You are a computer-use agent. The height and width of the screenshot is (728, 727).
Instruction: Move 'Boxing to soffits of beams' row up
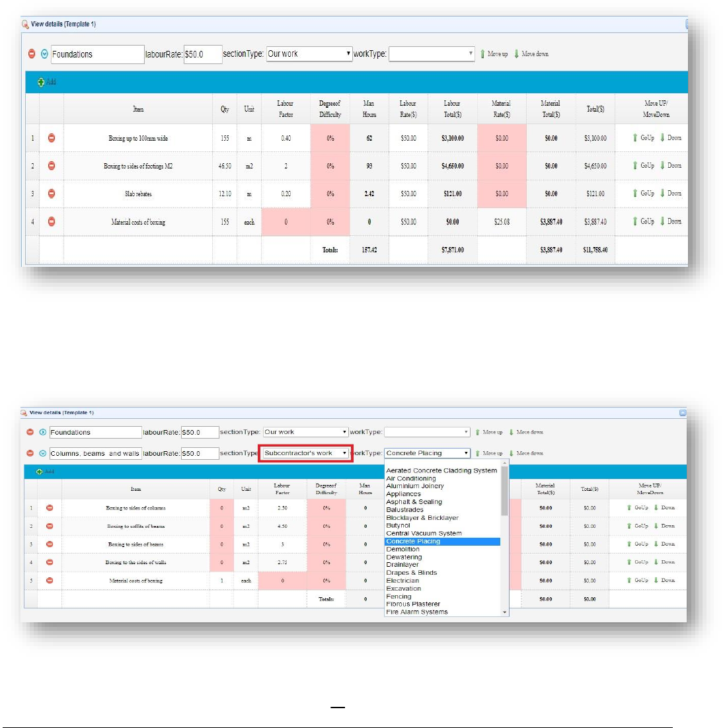coord(638,526)
